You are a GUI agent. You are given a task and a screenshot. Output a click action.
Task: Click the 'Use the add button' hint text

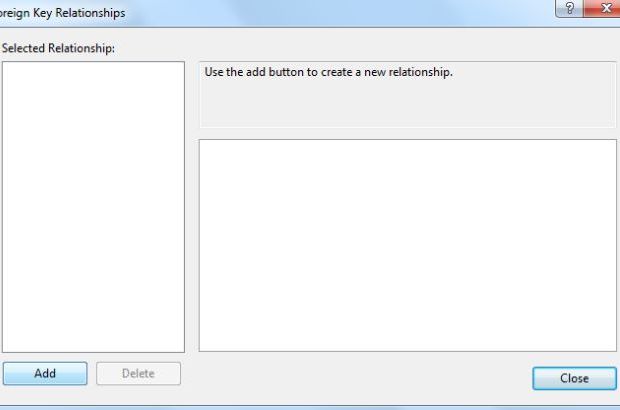click(x=328, y=72)
